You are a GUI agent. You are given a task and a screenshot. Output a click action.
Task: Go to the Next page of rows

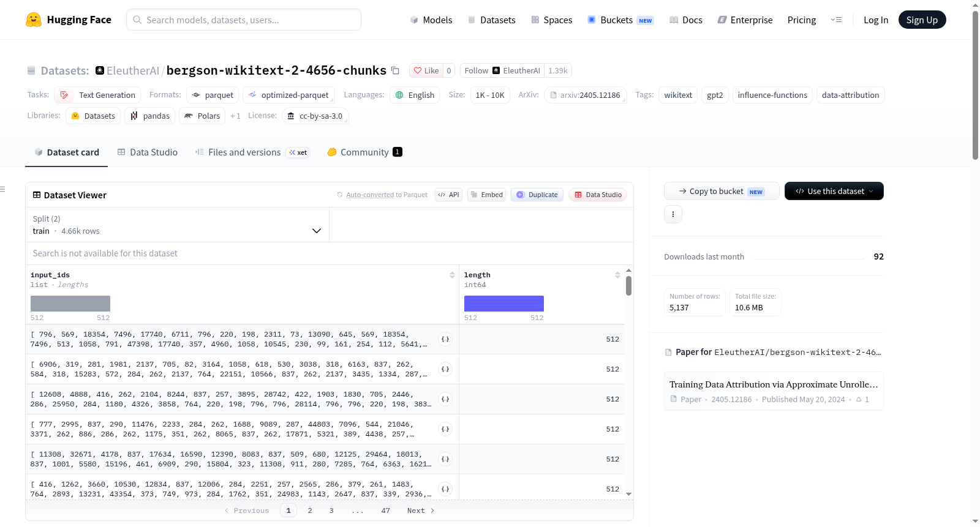coord(421,510)
